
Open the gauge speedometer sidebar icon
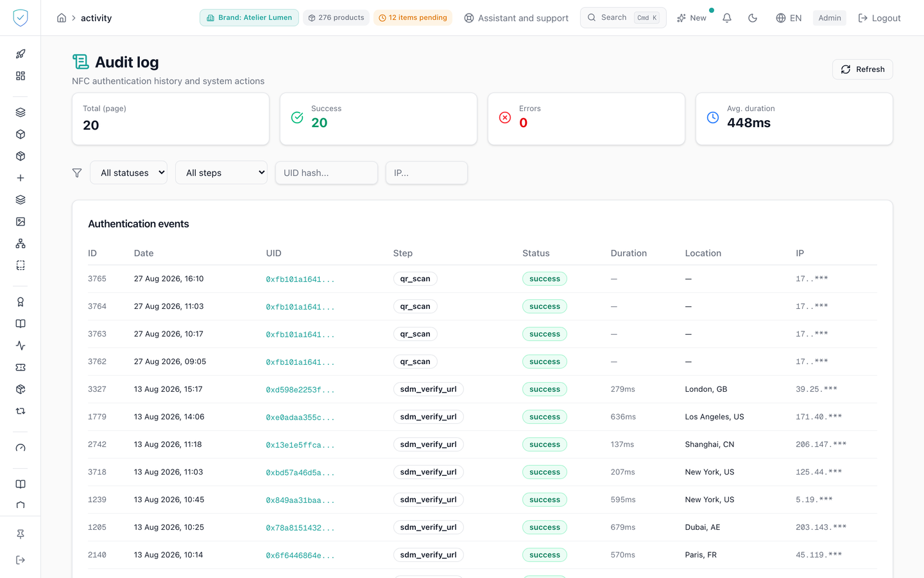21,448
